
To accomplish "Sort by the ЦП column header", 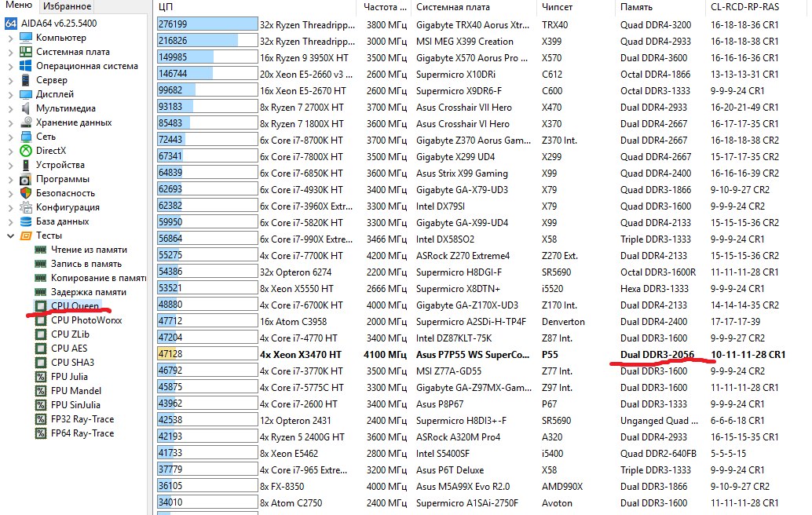I will [x=254, y=7].
